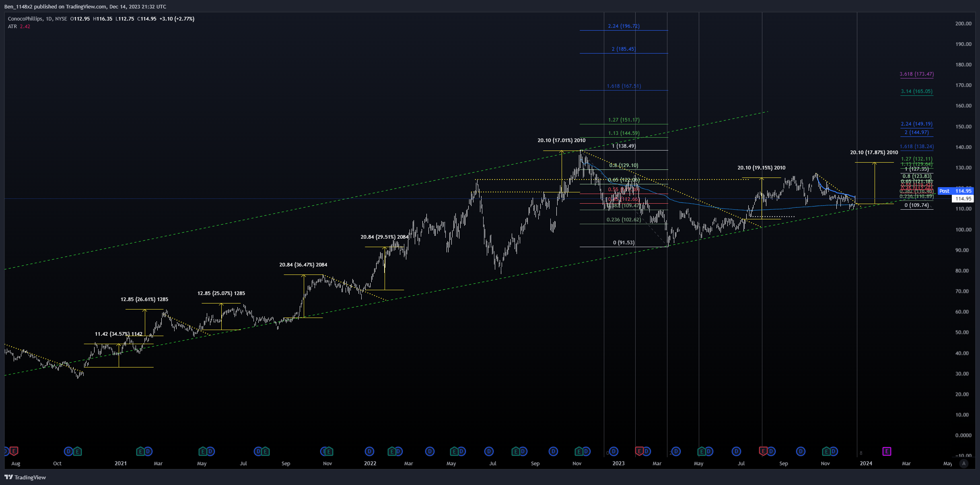Click the ConocoPhillips symbol title

coord(25,19)
